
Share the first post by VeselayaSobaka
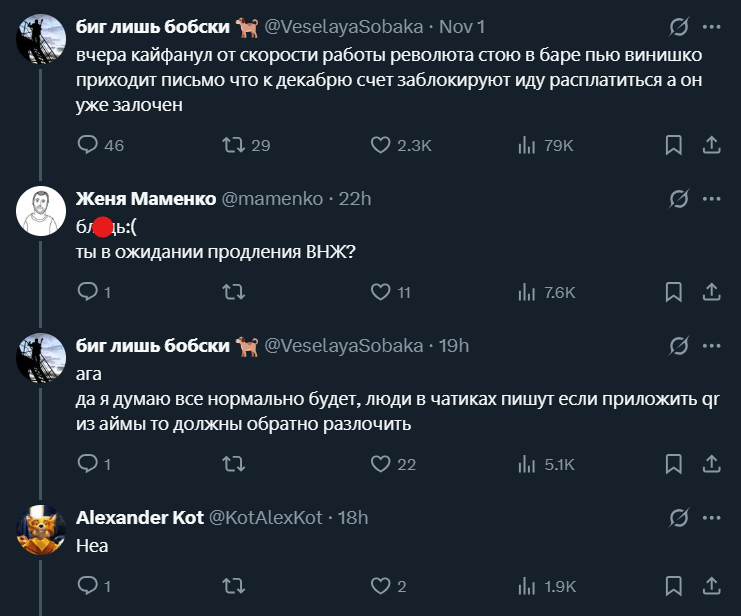(712, 145)
